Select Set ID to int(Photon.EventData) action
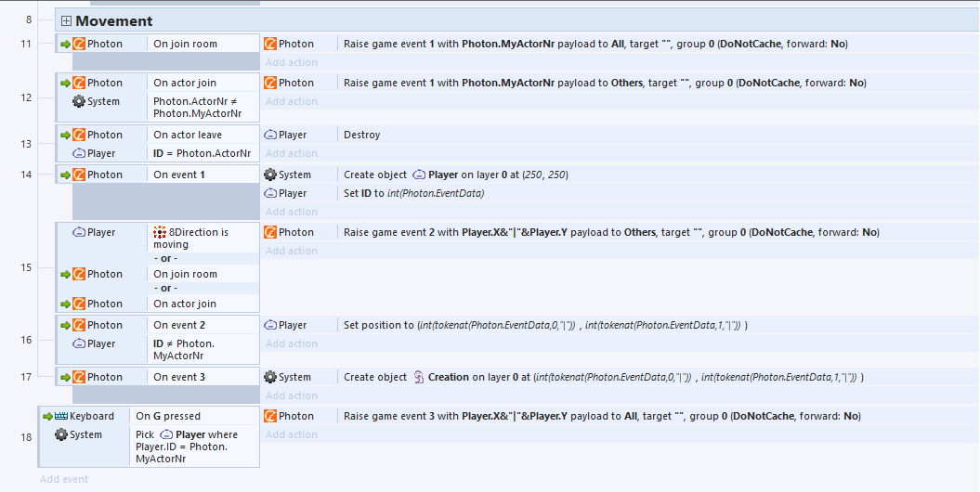This screenshot has height=492, width=980. point(413,194)
